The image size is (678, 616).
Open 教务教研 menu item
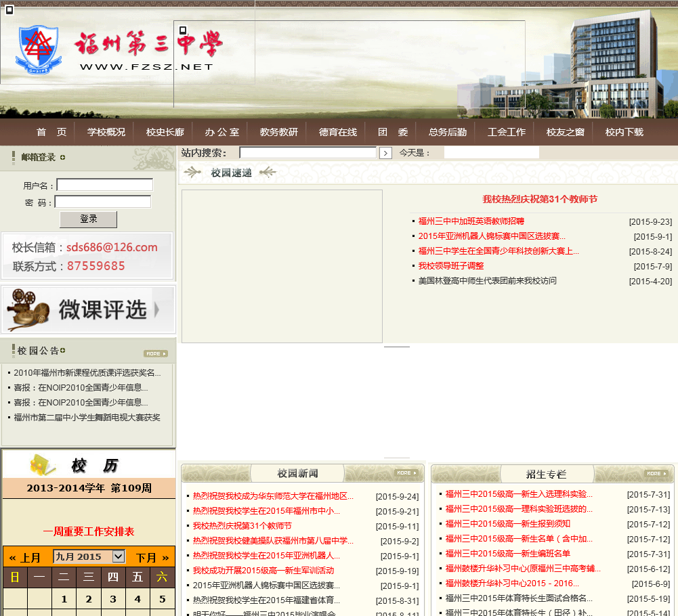(279, 132)
